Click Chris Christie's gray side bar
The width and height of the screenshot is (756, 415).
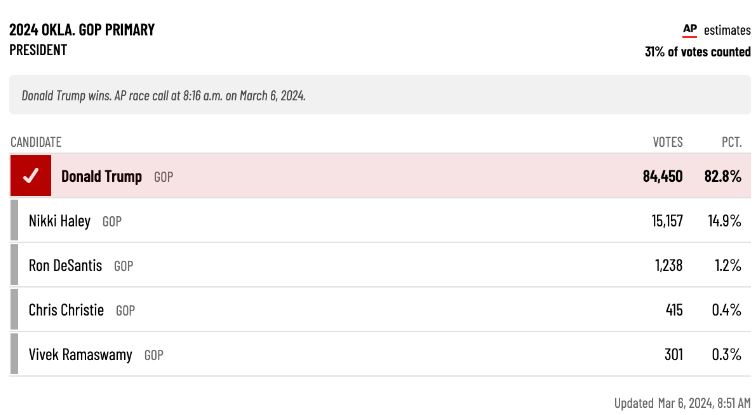click(14, 310)
